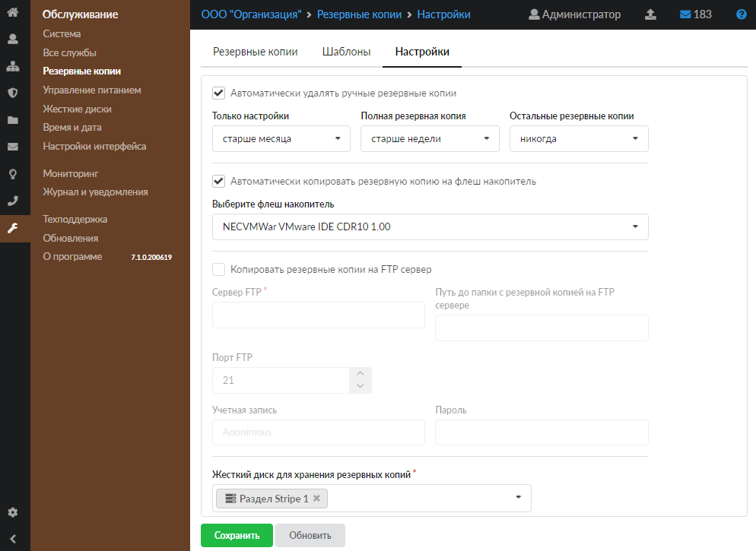756x551 pixels.
Task: Open the gear settings icon at the sidebar bottom
Action: (x=13, y=512)
